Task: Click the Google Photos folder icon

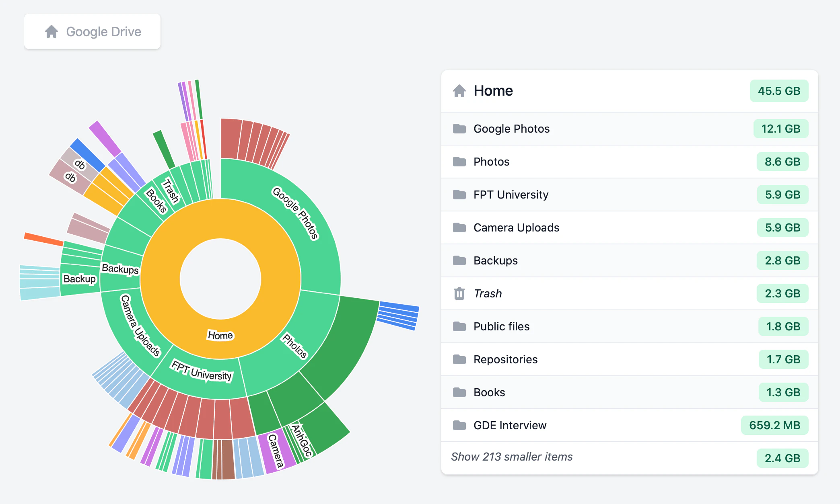Action: pos(459,129)
